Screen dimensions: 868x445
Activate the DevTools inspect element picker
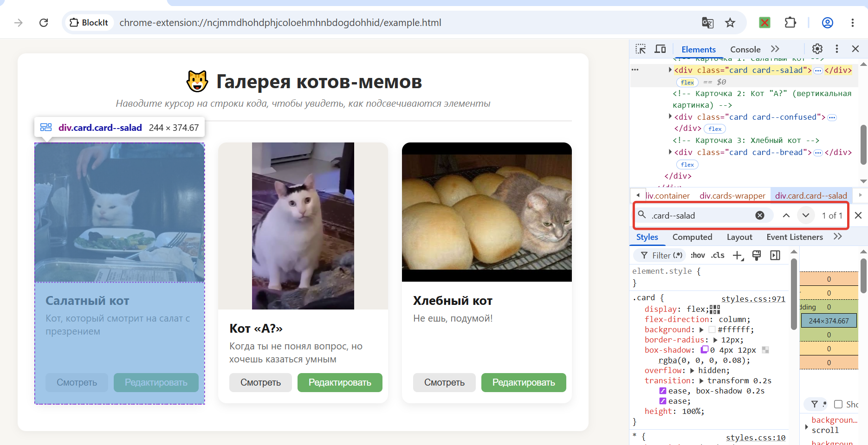(641, 49)
